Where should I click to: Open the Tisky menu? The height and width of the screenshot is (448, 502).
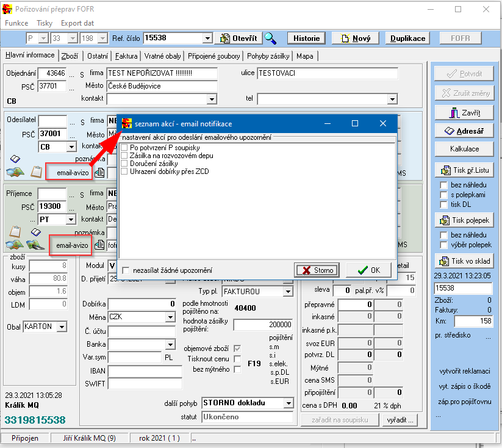point(45,23)
